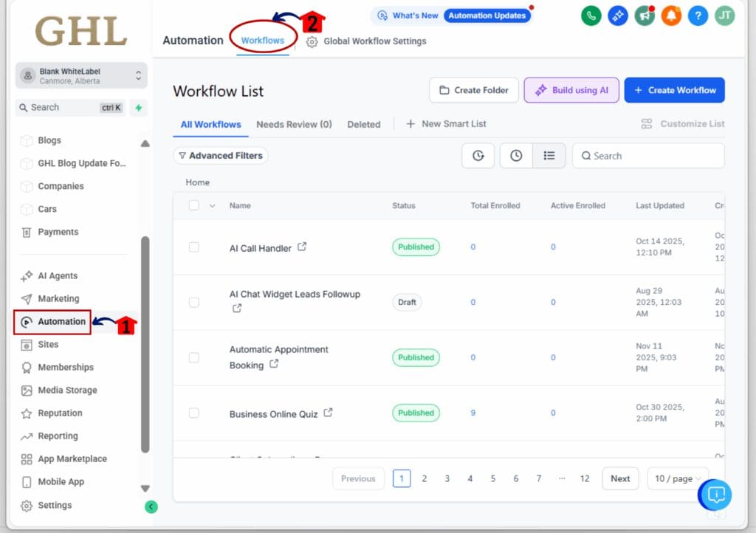Open the Global Workflow Settings tab
The height and width of the screenshot is (533, 756).
click(x=366, y=41)
